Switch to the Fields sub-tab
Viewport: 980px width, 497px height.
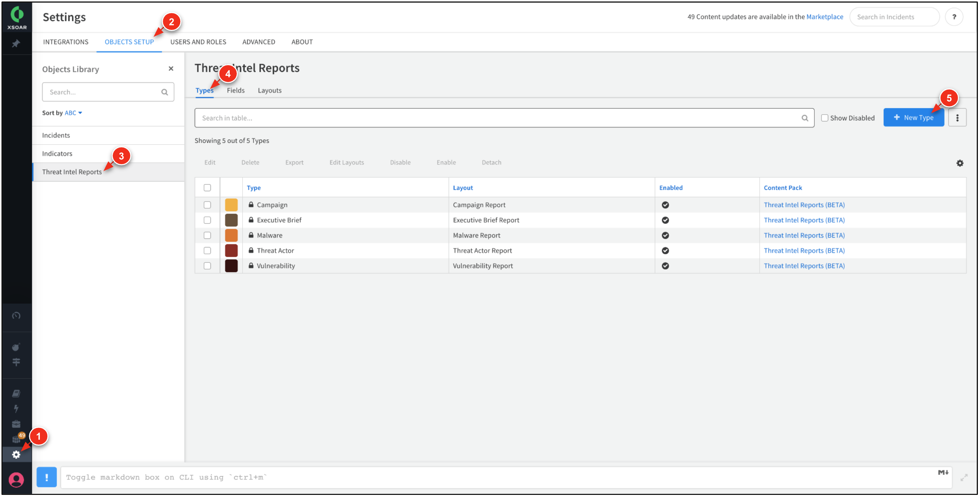coord(235,90)
